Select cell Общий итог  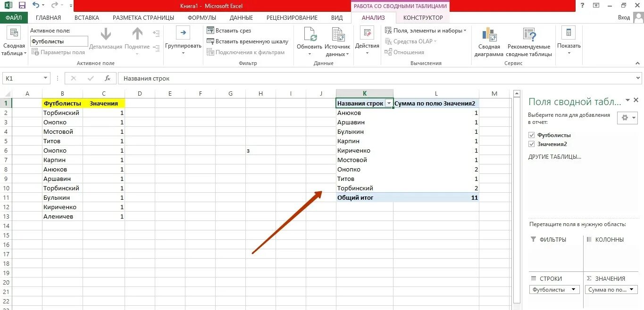[365, 198]
